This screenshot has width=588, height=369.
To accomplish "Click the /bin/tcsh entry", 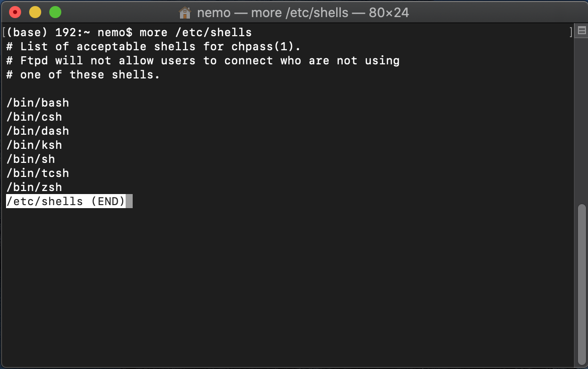I will click(38, 173).
